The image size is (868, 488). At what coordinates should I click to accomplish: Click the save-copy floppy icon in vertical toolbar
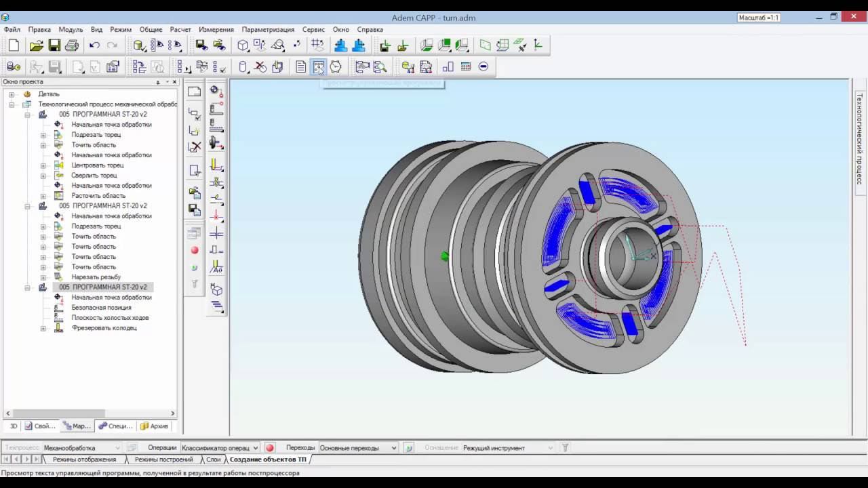click(x=195, y=209)
